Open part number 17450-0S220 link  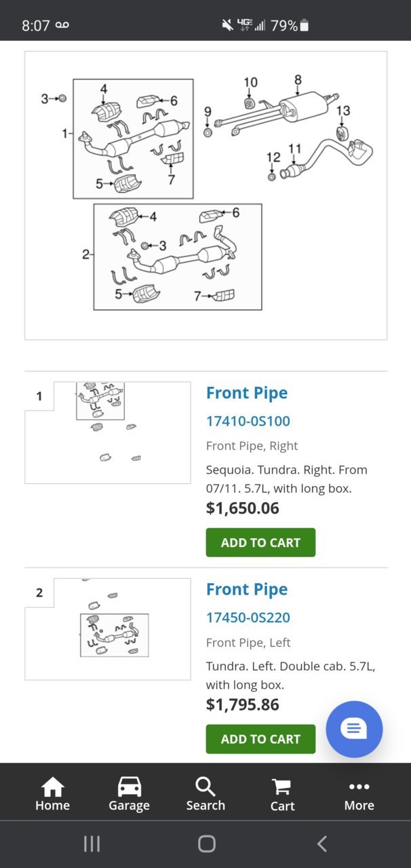pyautogui.click(x=248, y=618)
